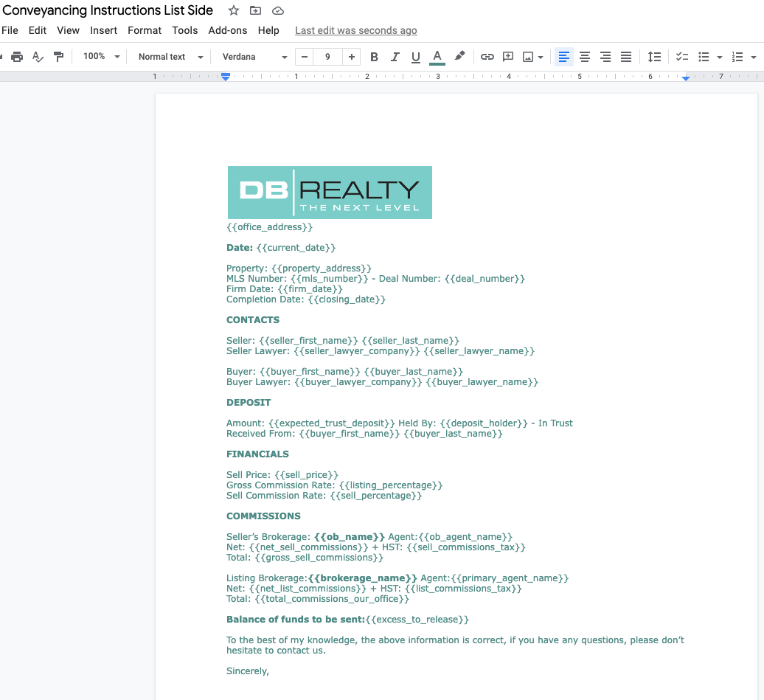Insert a numbered list
Image resolution: width=764 pixels, height=700 pixels.
(737, 57)
